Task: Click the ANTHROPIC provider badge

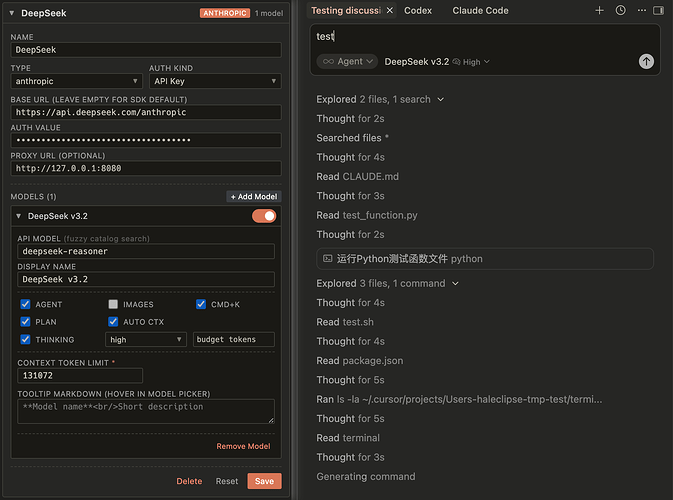Action: 225,13
